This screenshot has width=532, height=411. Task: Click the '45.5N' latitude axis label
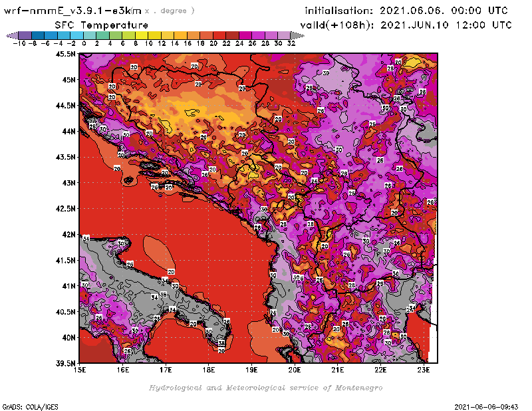(65, 54)
